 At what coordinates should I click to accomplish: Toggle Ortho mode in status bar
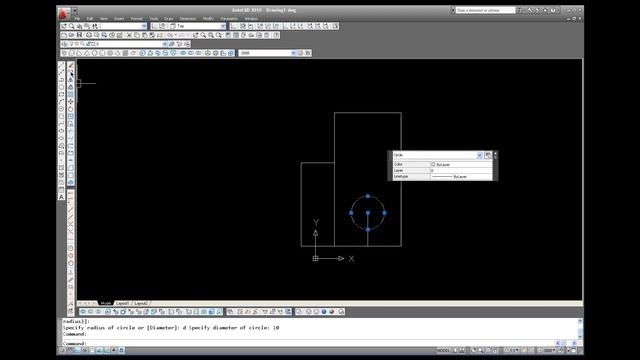(x=78, y=350)
